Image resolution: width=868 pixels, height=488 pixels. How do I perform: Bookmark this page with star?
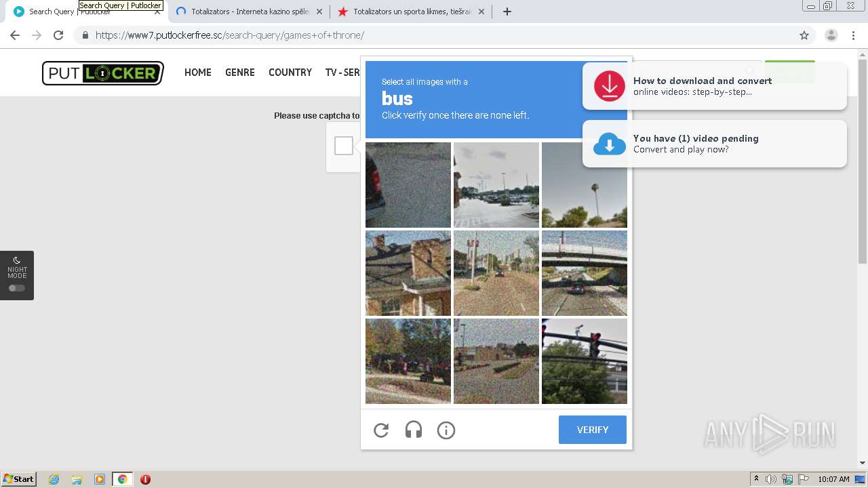(804, 35)
